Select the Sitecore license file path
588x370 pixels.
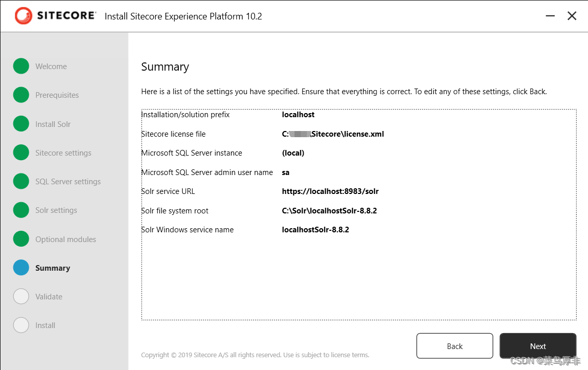point(332,134)
